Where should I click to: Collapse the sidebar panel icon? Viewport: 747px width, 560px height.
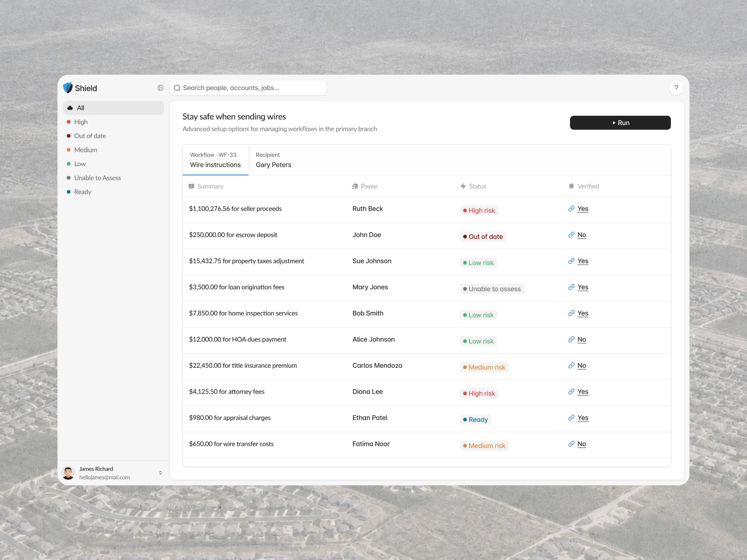click(x=161, y=88)
